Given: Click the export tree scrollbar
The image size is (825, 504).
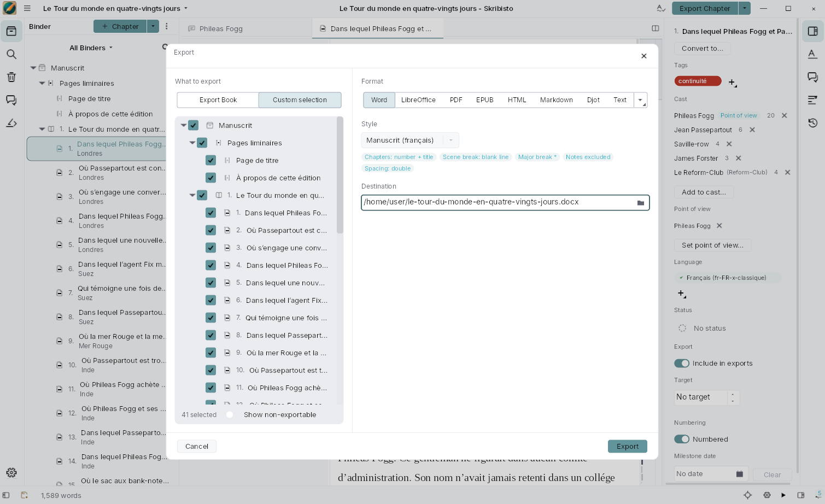Looking at the screenshot, I should (x=340, y=175).
